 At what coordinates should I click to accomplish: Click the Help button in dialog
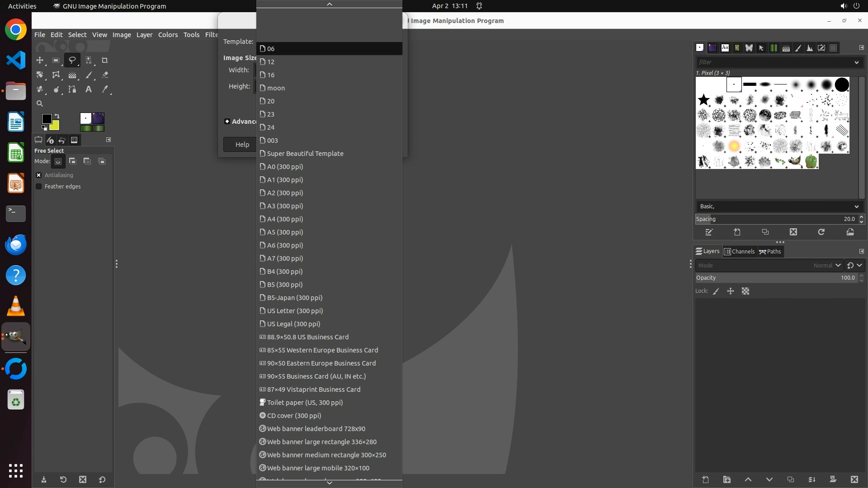[242, 145]
